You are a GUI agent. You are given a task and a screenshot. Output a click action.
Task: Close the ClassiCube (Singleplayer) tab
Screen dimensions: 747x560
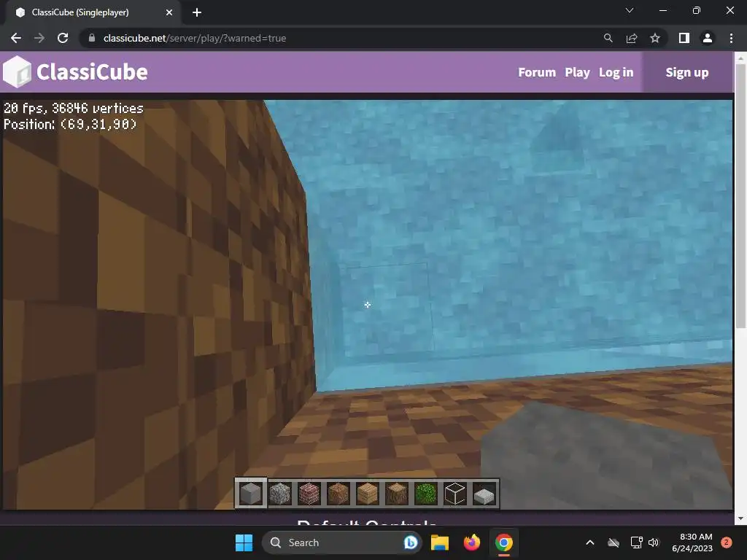169,12
